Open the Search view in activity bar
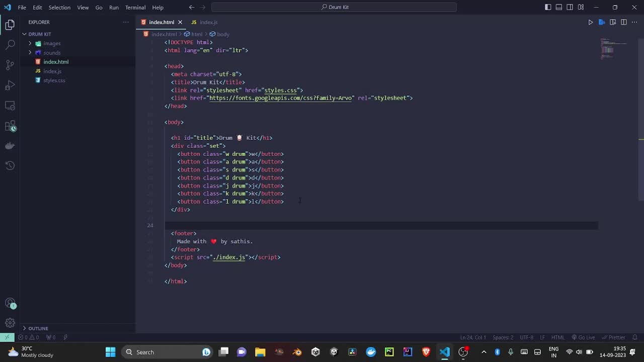 pos(10,45)
